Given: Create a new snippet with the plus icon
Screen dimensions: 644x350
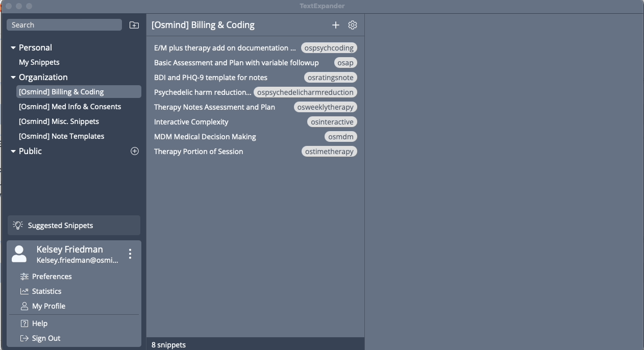Looking at the screenshot, I should tap(336, 24).
